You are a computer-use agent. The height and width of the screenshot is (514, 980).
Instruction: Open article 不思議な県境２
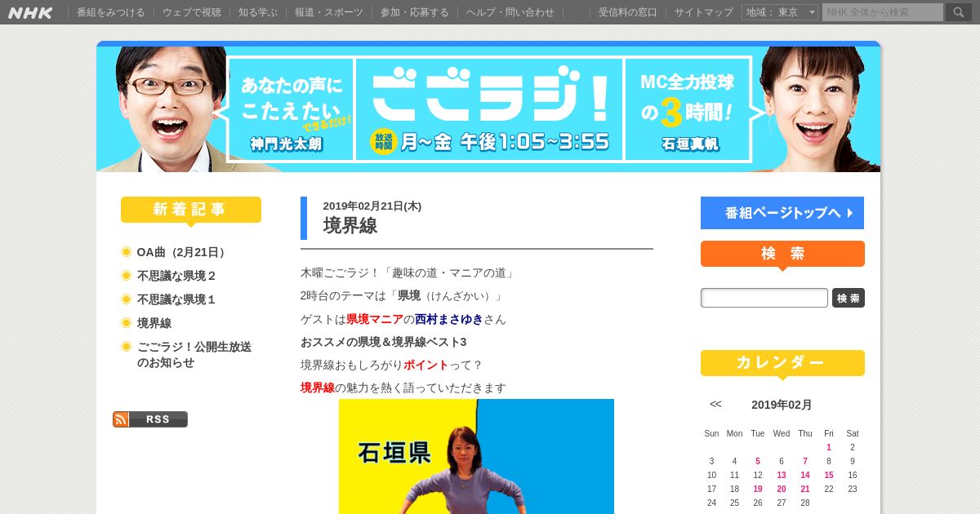176,276
